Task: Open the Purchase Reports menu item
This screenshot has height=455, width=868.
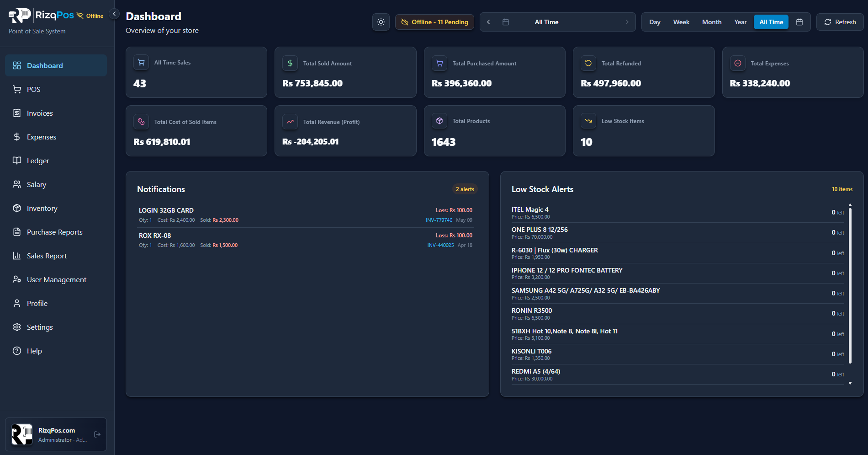Action: [x=56, y=232]
